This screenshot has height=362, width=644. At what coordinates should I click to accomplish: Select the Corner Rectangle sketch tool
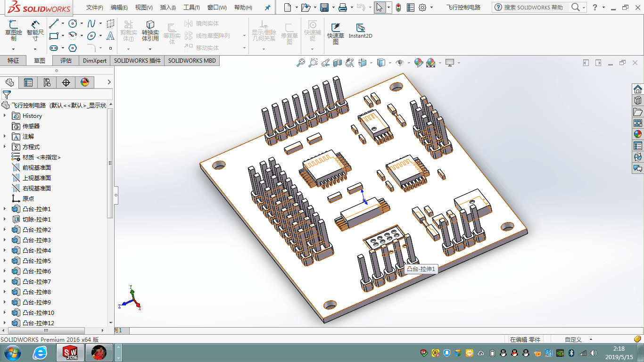54,36
